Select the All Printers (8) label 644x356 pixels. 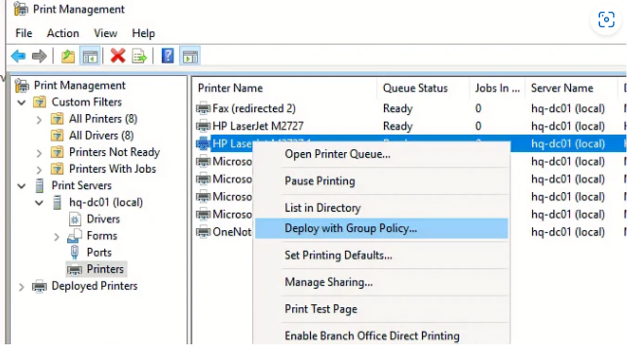(x=103, y=119)
